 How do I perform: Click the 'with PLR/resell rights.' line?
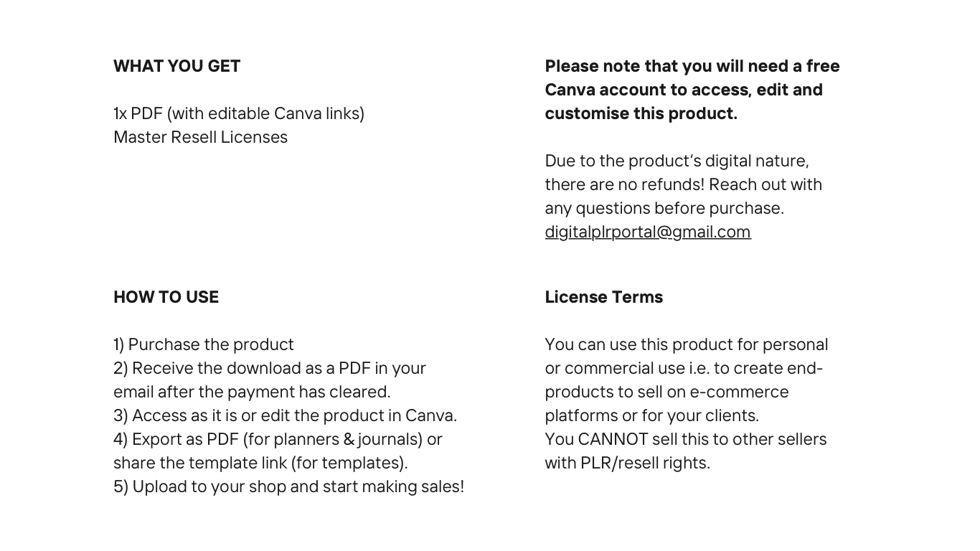627,463
